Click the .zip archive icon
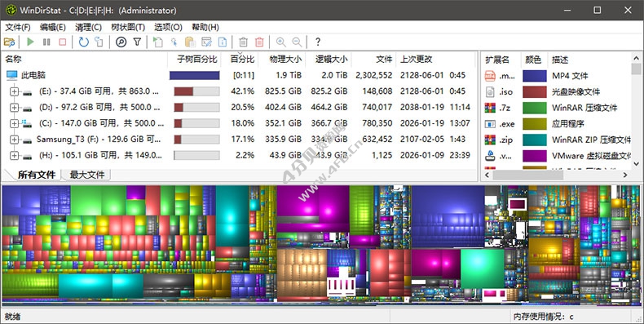Image resolution: width=644 pixels, height=324 pixels. [490, 140]
